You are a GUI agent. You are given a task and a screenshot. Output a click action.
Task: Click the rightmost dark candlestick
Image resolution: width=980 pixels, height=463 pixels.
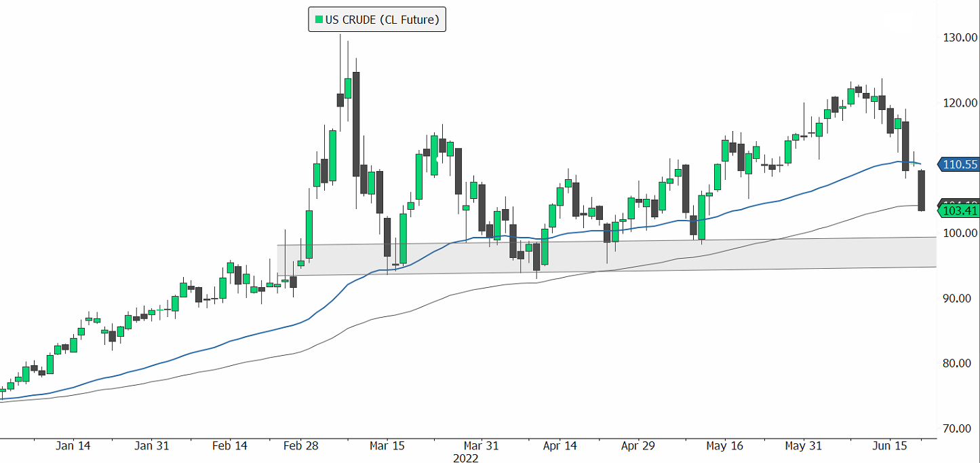[922, 191]
